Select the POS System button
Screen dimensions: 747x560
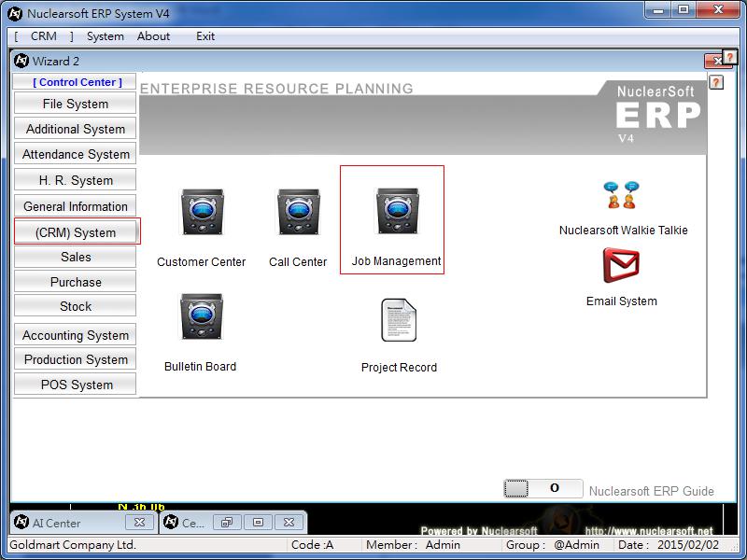pos(76,385)
